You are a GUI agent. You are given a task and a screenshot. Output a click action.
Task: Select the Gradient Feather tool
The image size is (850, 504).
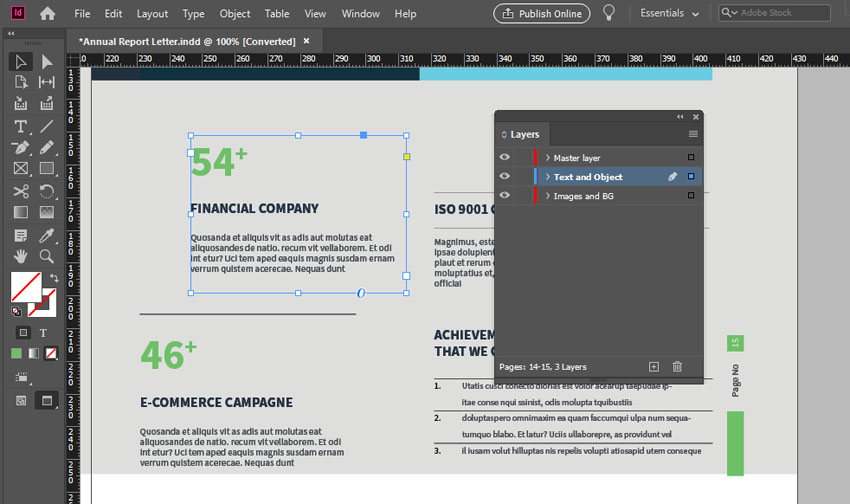coord(47,212)
